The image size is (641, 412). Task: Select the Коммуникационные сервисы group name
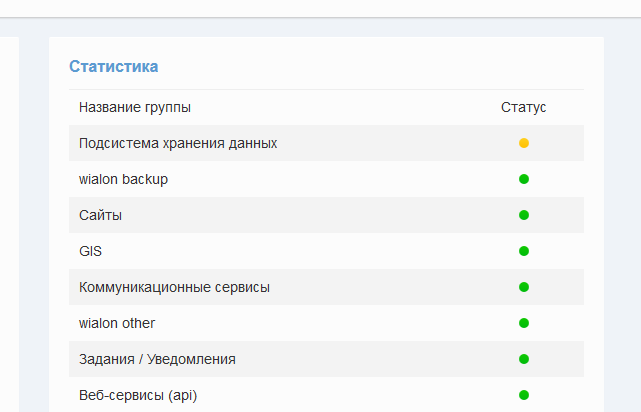click(174, 287)
